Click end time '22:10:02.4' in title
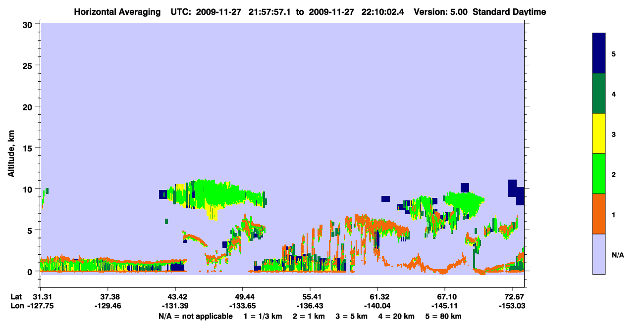The width and height of the screenshot is (644, 330). pyautogui.click(x=383, y=12)
